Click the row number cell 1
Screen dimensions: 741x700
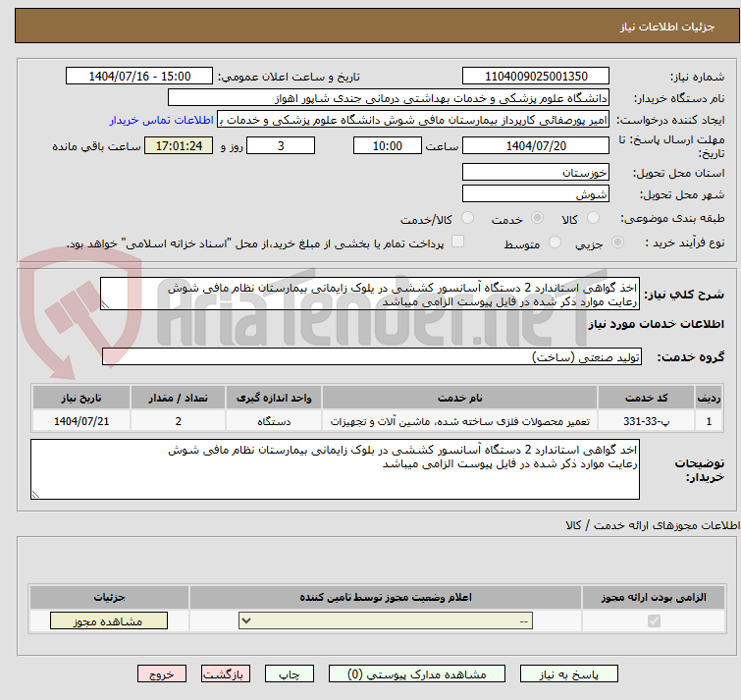pos(709,420)
